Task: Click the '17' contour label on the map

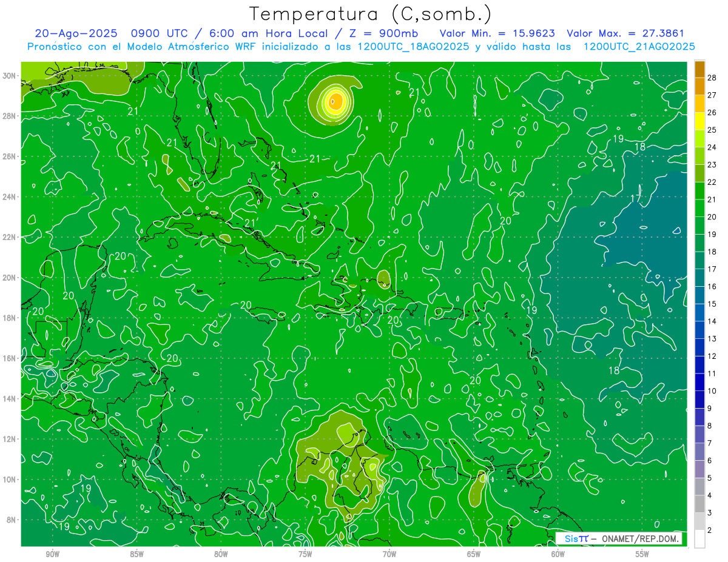Action: (636, 198)
